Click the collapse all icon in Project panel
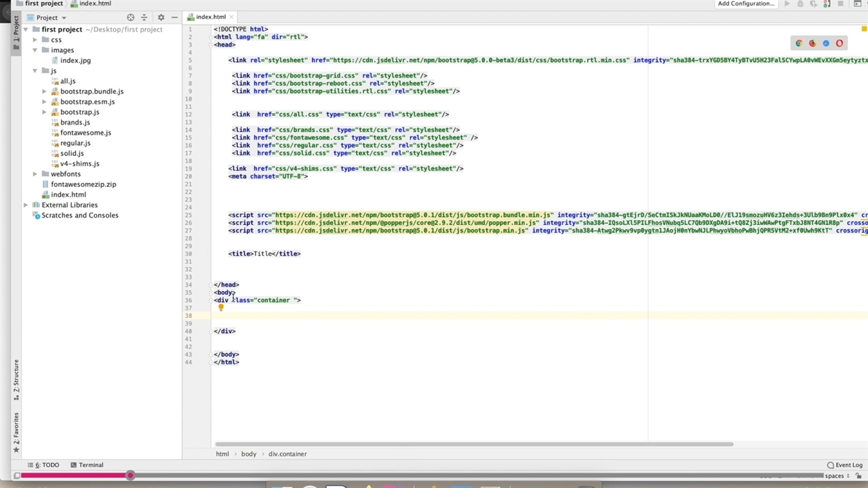Screen dimensions: 868x488 (144, 18)
